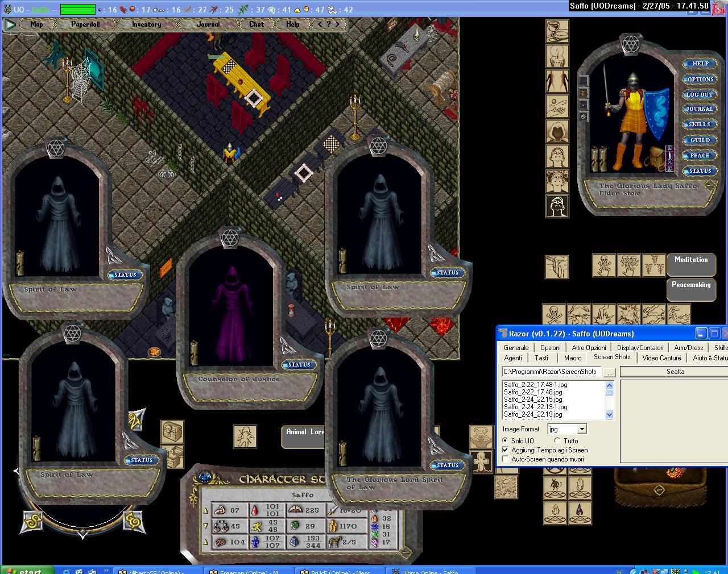The height and width of the screenshot is (574, 728).
Task: Click the hexagram emblem atop Saffo's paperdoll
Action: click(631, 44)
